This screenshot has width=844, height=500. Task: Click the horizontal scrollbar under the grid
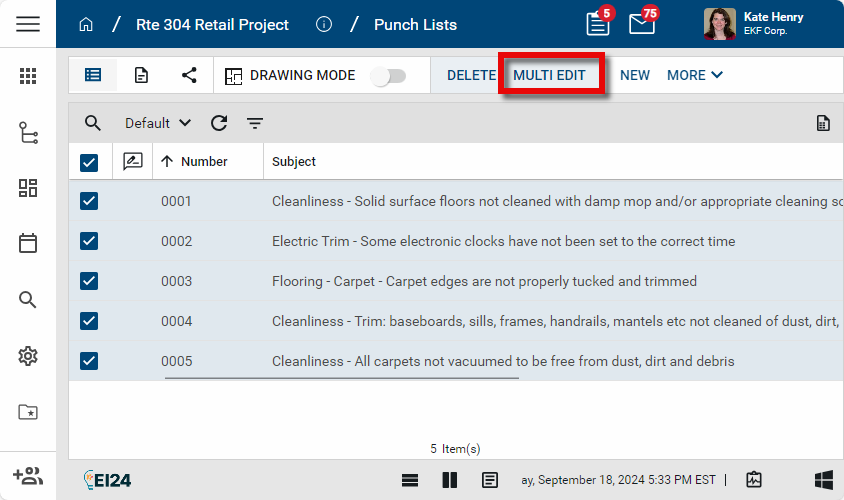(x=341, y=378)
